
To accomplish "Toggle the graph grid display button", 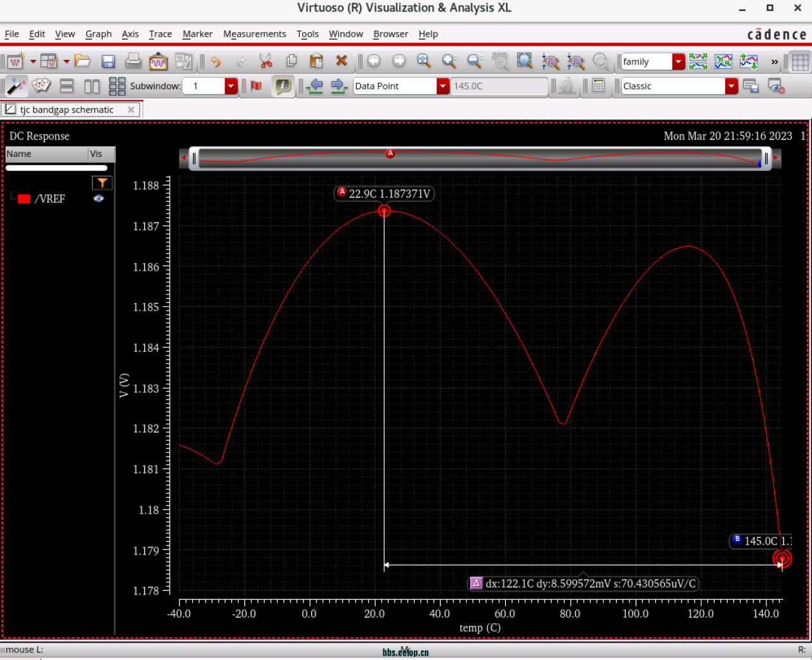I will coord(800,62).
